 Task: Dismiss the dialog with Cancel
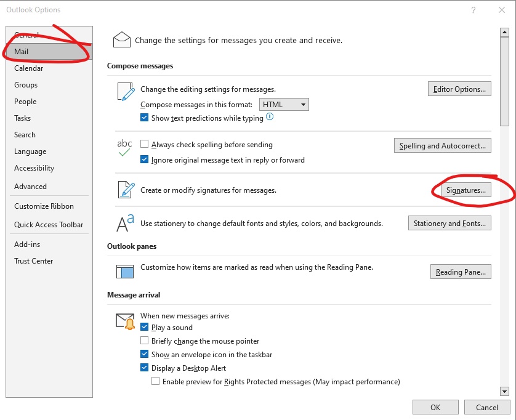tap(486, 407)
